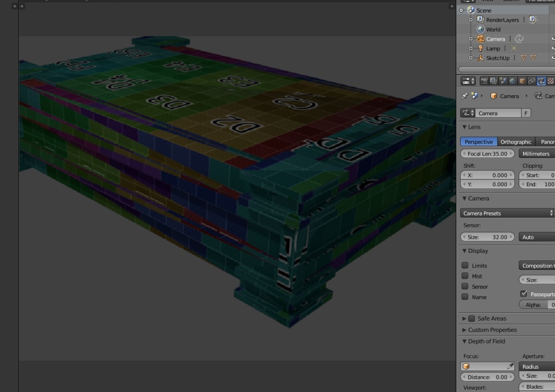Select the Radius aperture button
The height and width of the screenshot is (392, 555).
point(537,367)
